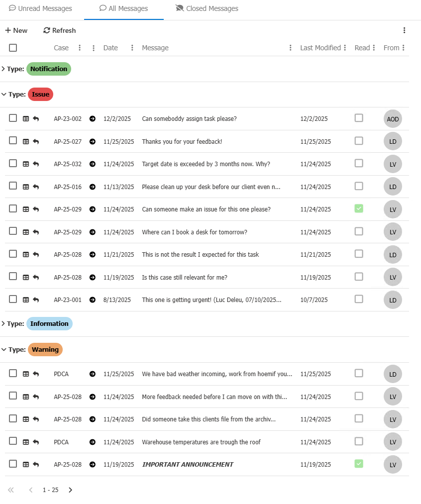Screen dimensions: 421x504
Task: Open grid icon for 'Did someone take this clients file' row
Action: coord(26,419)
